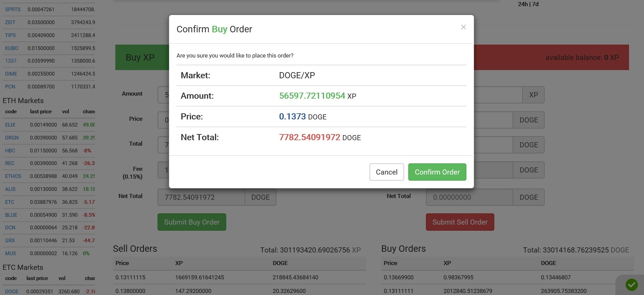
Task: Open the TIPS market link
Action: click(x=10, y=35)
